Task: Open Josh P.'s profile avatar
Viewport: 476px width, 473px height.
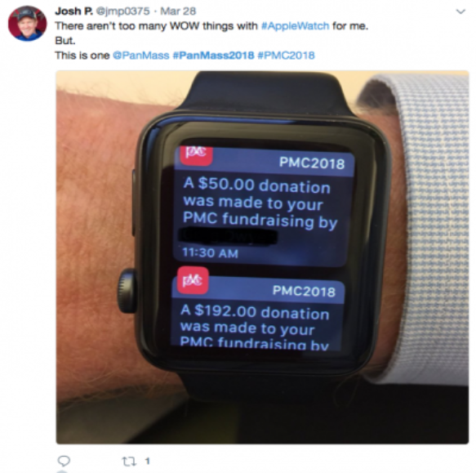Action: pos(27,23)
